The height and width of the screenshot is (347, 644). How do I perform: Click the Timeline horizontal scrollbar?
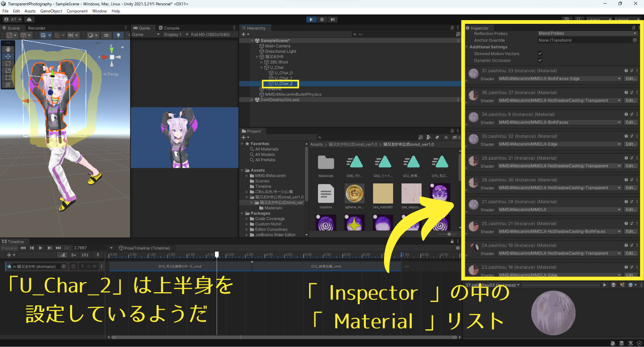pyautogui.click(x=284, y=337)
